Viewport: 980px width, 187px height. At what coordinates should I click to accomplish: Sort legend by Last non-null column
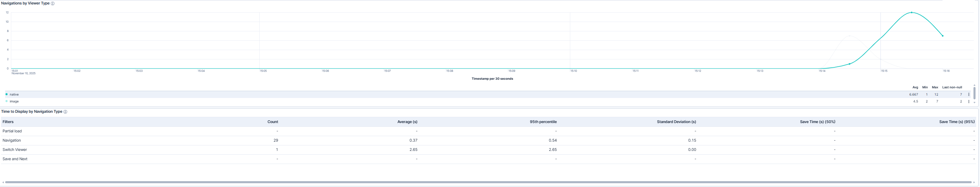tap(952, 87)
